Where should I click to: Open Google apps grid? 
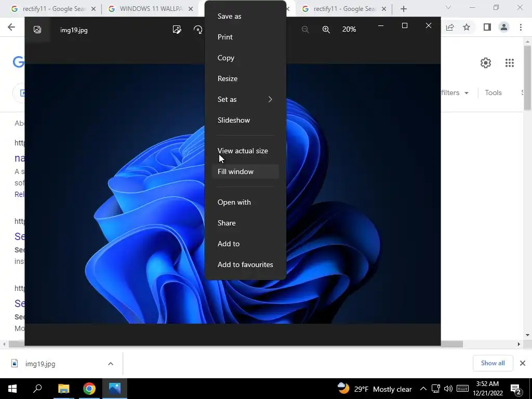point(509,63)
